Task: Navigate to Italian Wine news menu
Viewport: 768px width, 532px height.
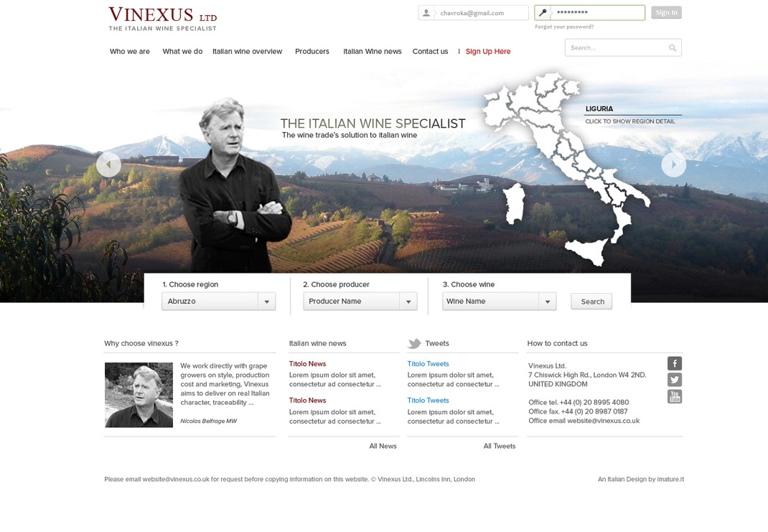Action: (373, 52)
